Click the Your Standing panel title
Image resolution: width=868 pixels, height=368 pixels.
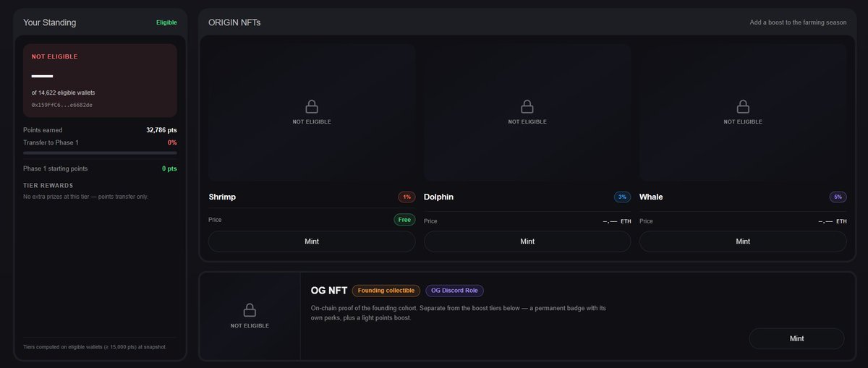coord(49,22)
